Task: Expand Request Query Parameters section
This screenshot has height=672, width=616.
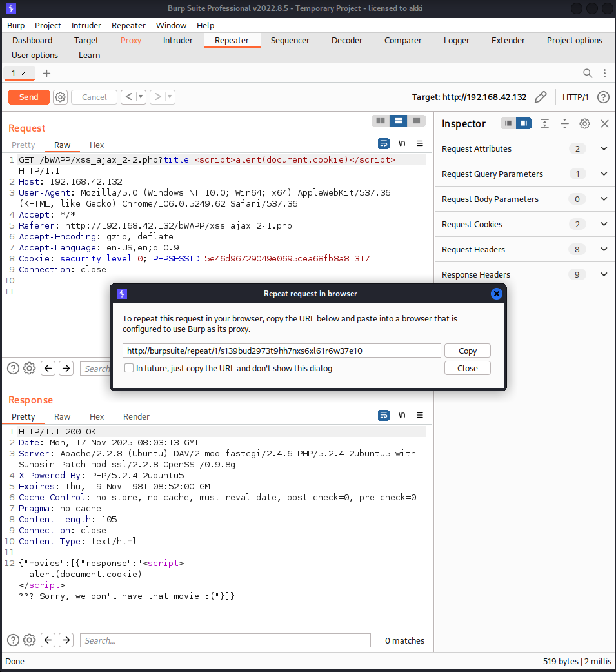Action: pos(604,174)
